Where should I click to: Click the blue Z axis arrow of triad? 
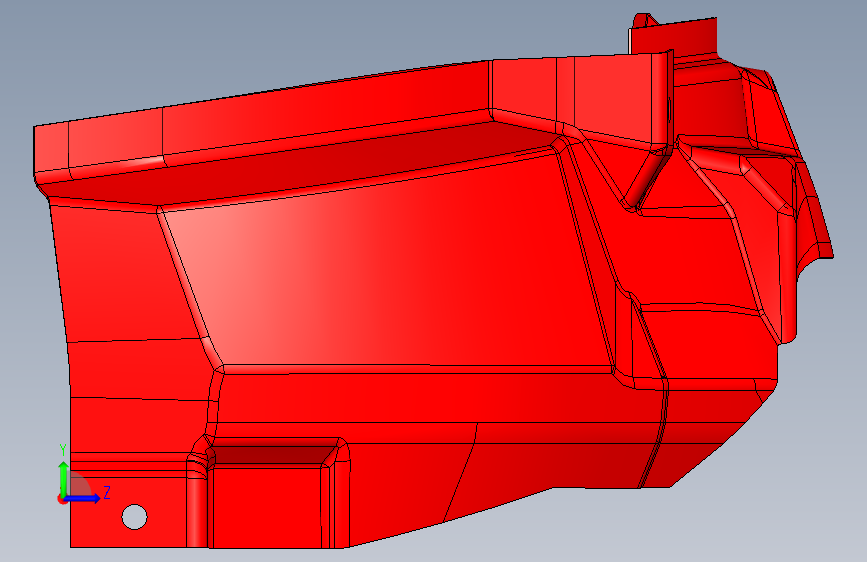point(82,498)
